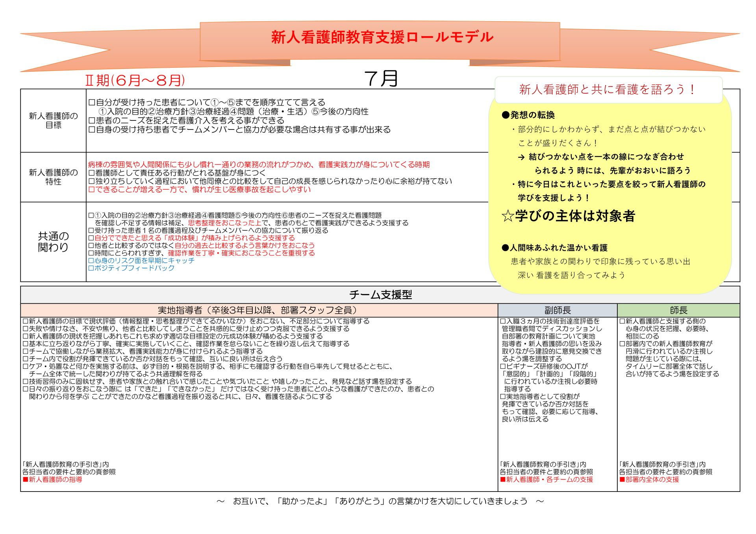
Task: Click the column header 師長
Action: (678, 310)
